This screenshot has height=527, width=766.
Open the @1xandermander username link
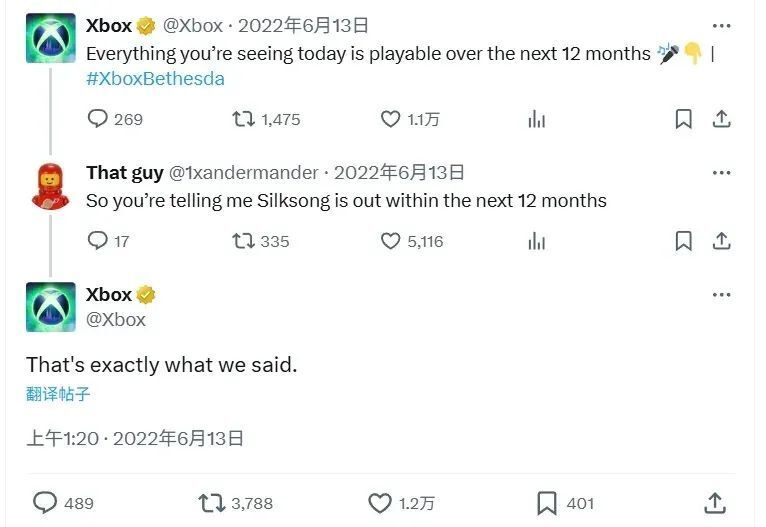(243, 173)
